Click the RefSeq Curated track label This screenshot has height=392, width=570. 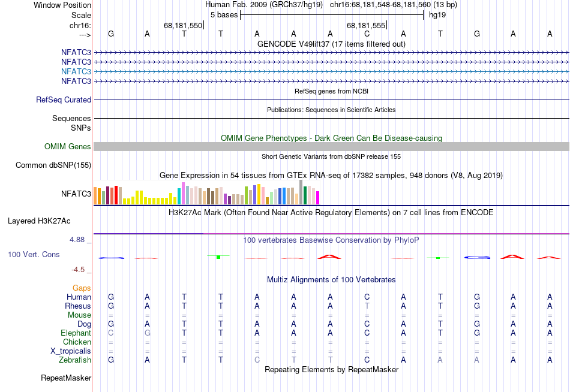pyautogui.click(x=64, y=99)
